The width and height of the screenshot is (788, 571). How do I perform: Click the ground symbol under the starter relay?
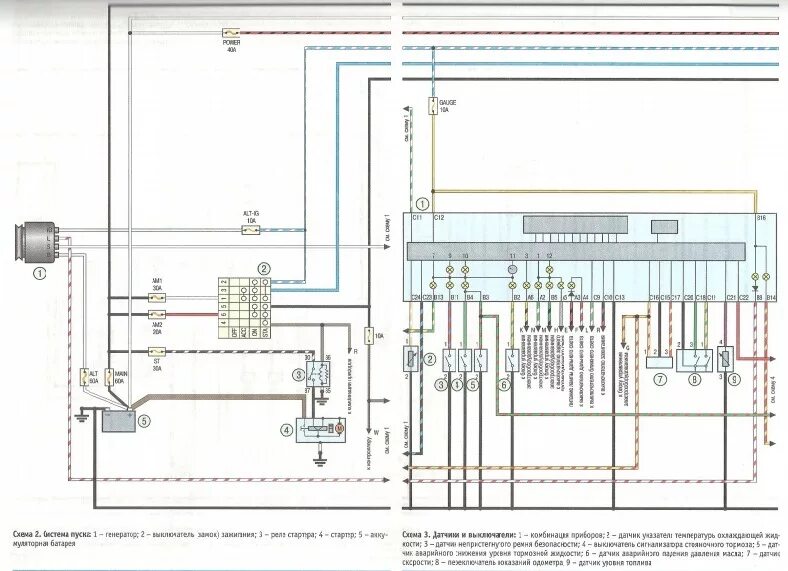(x=320, y=401)
